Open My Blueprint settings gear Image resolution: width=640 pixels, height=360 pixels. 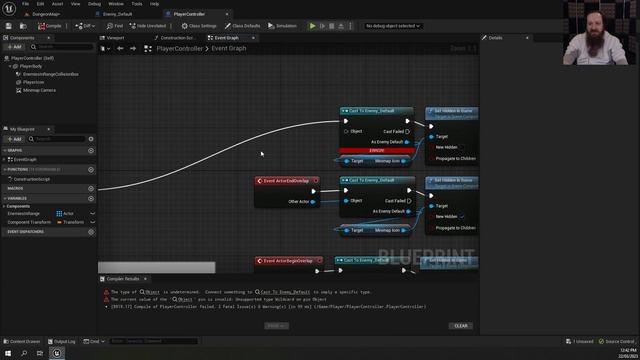tap(91, 139)
